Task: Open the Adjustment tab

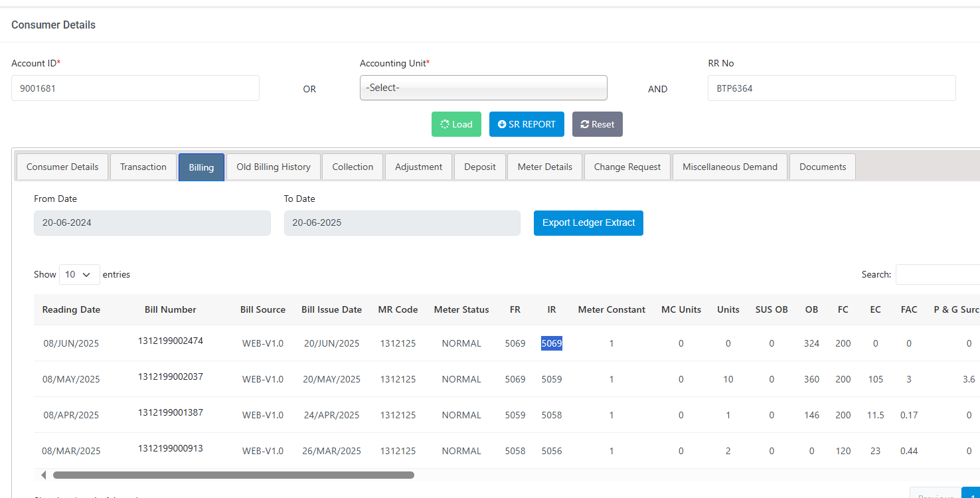Action: pos(418,167)
